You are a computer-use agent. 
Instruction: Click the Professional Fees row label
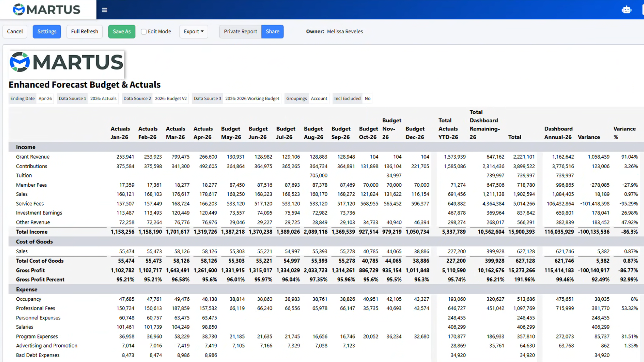36,308
